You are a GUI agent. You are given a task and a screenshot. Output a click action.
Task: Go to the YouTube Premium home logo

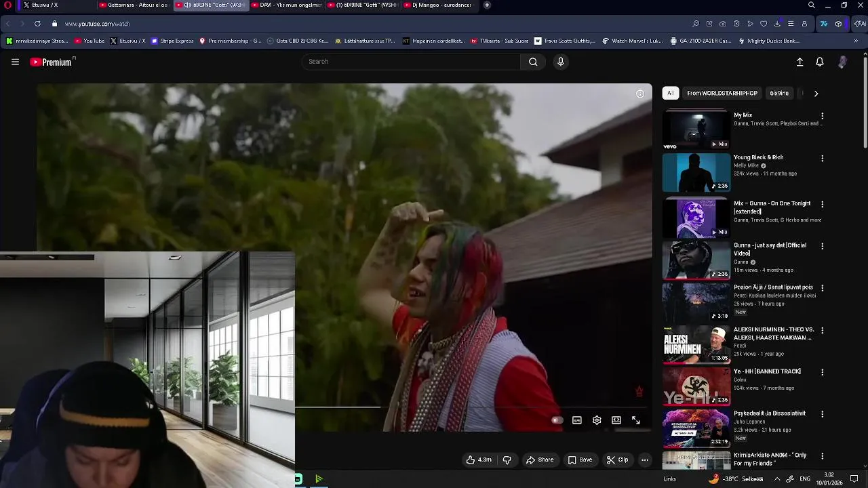[52, 62]
